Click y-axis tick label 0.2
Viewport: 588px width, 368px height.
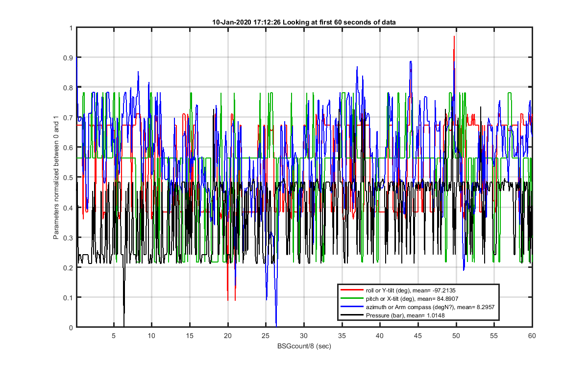point(68,267)
